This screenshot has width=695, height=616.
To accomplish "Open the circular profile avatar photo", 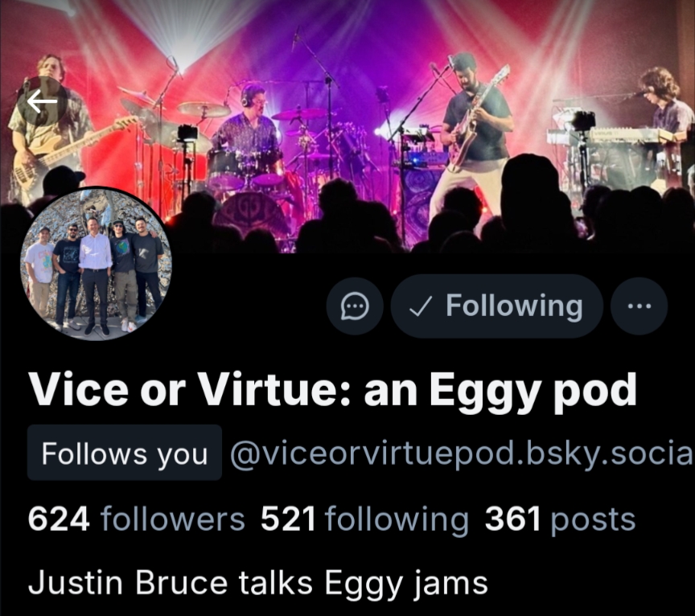I will (x=96, y=264).
